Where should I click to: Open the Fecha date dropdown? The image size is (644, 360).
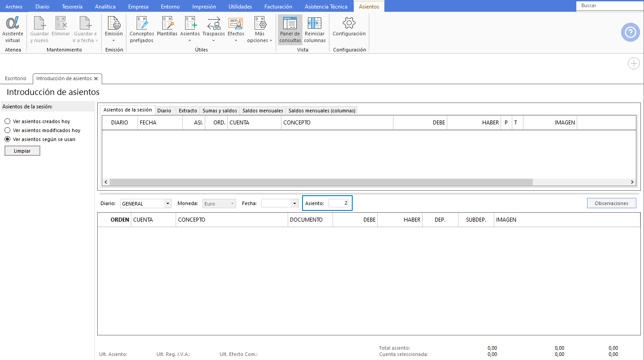tap(294, 204)
